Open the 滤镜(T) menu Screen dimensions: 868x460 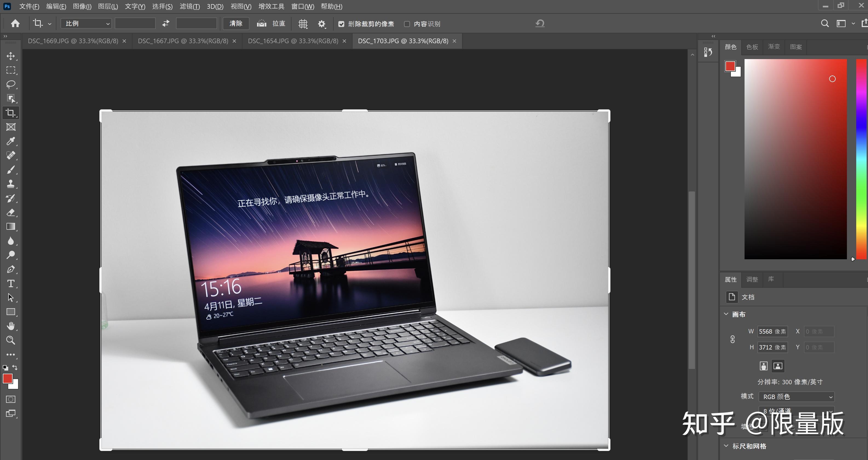[x=190, y=6]
